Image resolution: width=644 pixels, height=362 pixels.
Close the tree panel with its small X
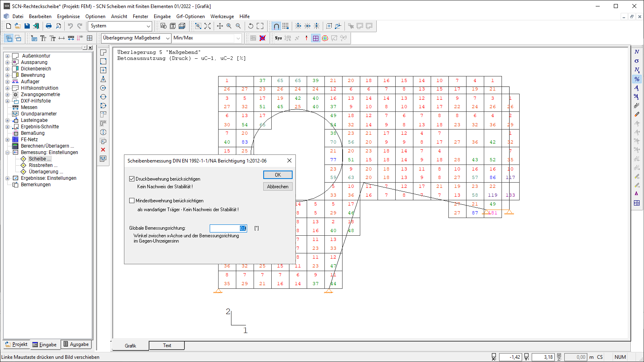point(90,47)
